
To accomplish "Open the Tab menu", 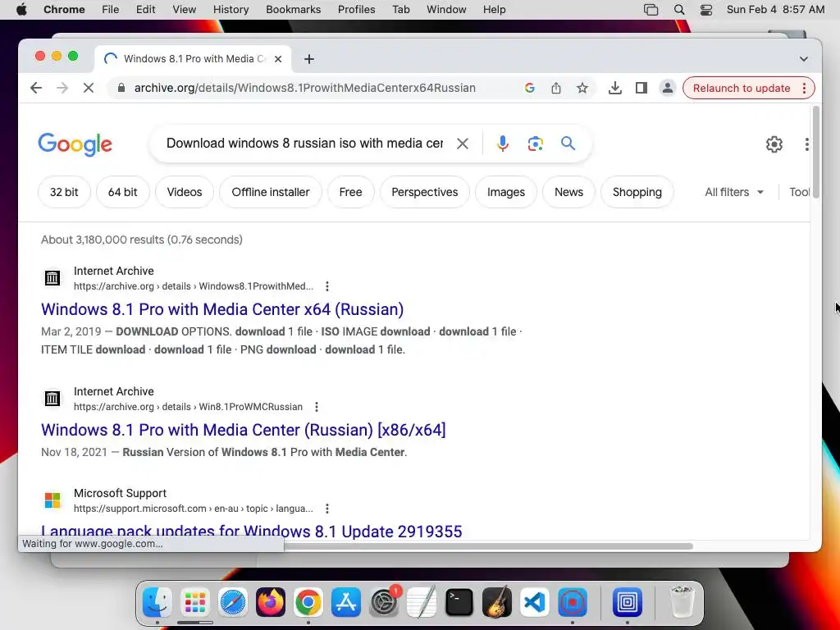I will (x=400, y=10).
